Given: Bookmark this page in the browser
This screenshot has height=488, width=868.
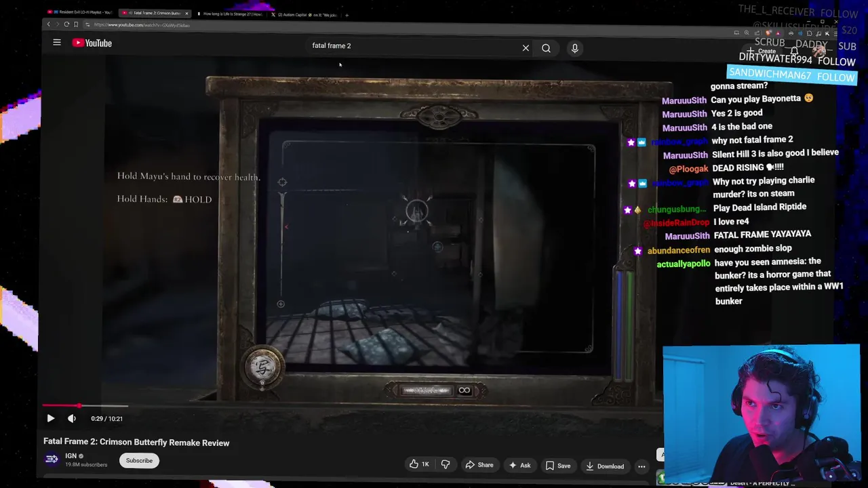Looking at the screenshot, I should 76,24.
